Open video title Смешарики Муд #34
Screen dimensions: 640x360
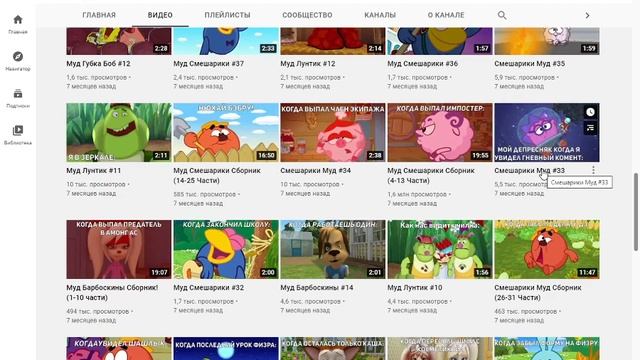316,171
